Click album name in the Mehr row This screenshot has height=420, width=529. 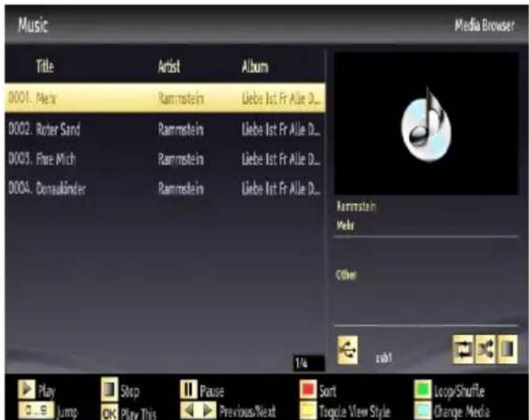pos(281,98)
